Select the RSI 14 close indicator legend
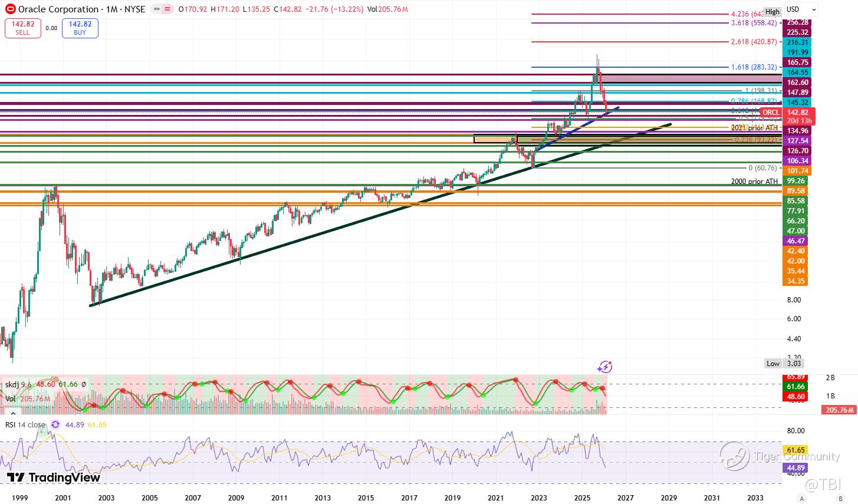This screenshot has width=858, height=504. click(25, 424)
